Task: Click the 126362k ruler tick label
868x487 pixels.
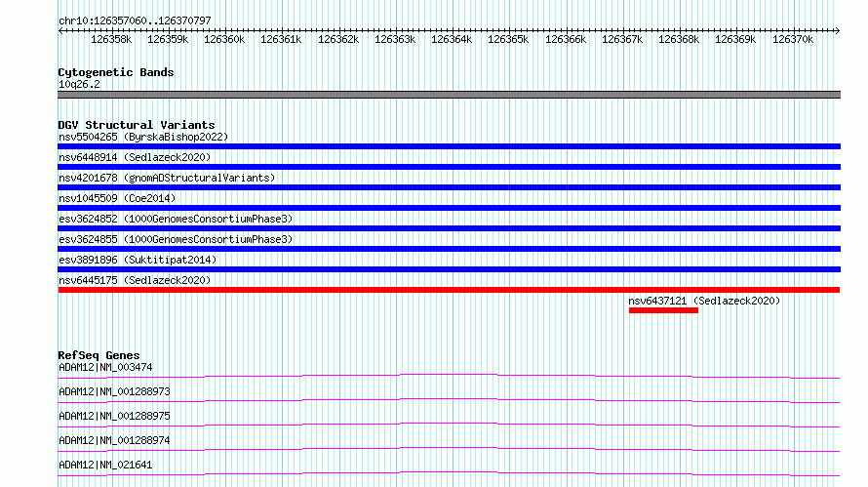Action: coord(338,39)
